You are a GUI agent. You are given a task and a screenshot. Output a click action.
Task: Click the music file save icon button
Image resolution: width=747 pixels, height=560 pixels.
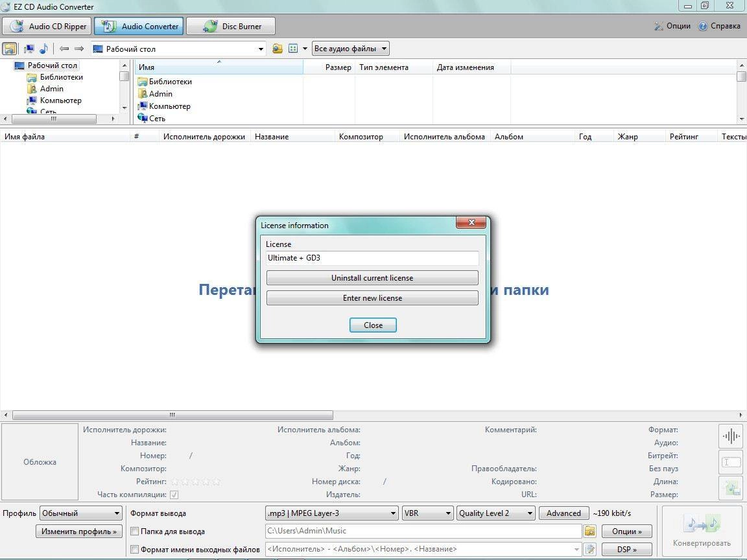click(x=731, y=488)
